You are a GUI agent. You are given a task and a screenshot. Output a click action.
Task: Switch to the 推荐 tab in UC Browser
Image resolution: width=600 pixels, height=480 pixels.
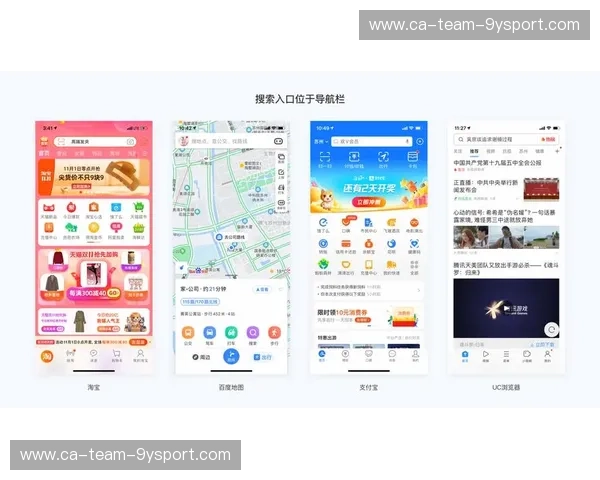474,151
